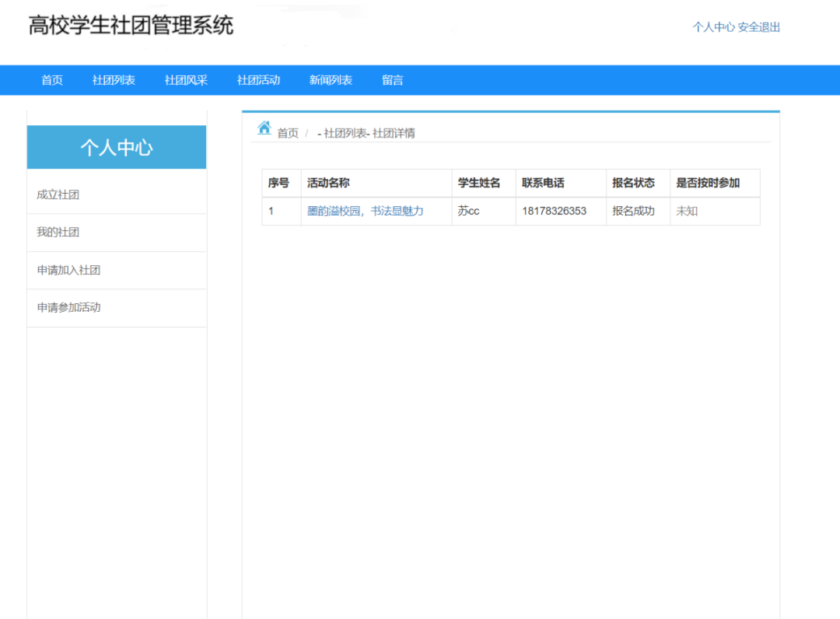Viewport: 840px width, 619px height.
Task: Select 社团活动 in navigation bar
Action: 258,80
